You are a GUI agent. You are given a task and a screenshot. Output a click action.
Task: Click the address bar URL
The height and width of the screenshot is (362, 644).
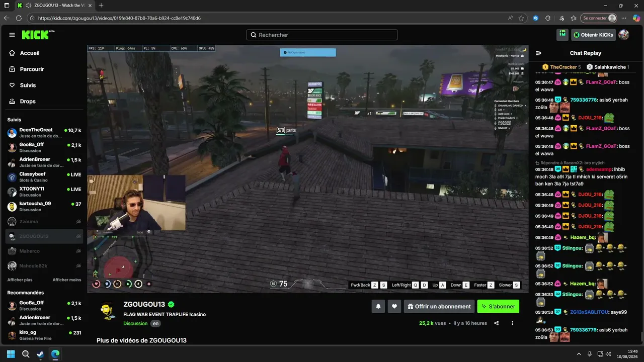(119, 18)
